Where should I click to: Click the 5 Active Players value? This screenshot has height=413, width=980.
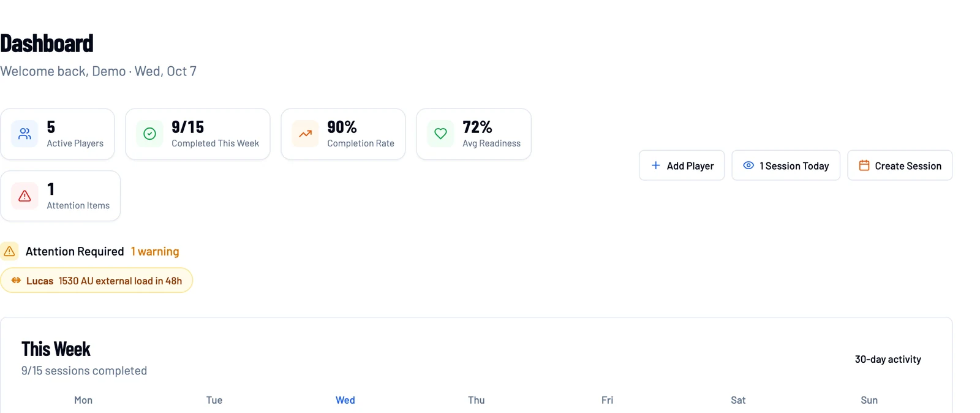(x=51, y=127)
